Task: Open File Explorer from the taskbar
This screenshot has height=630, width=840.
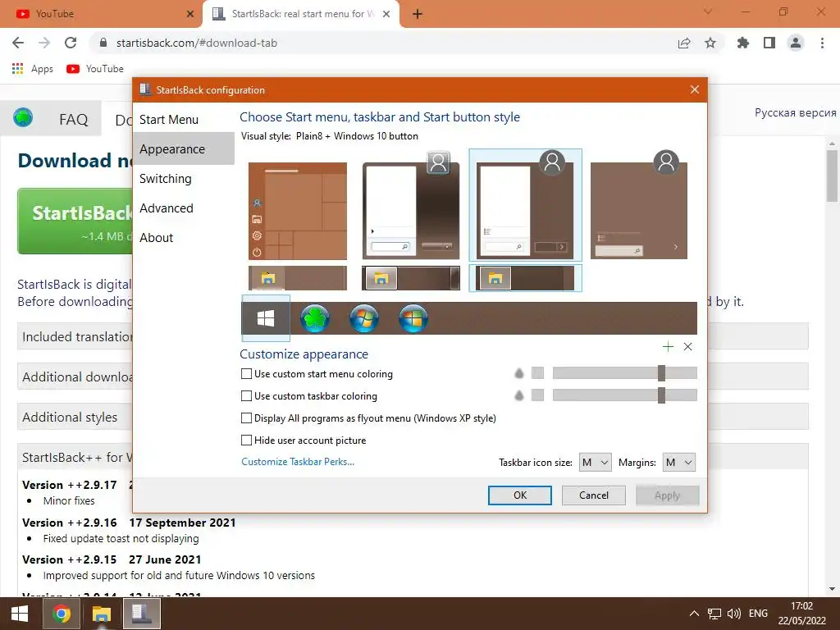Action: point(101,614)
